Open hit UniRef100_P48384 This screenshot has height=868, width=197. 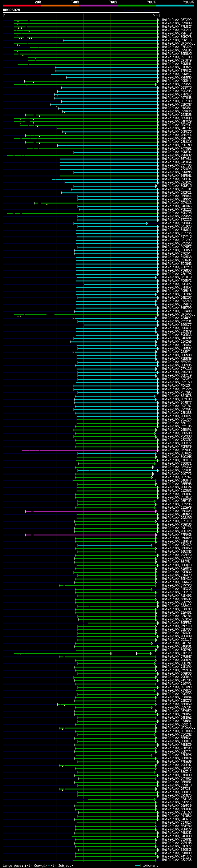[x=177, y=108]
